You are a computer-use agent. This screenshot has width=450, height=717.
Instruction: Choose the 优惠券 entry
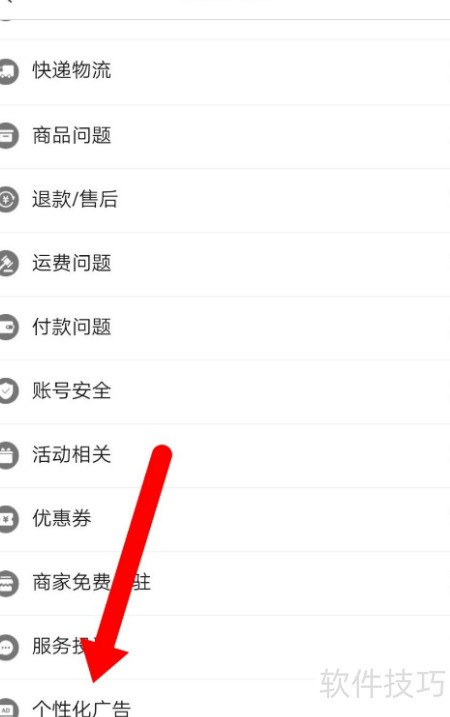pos(225,519)
